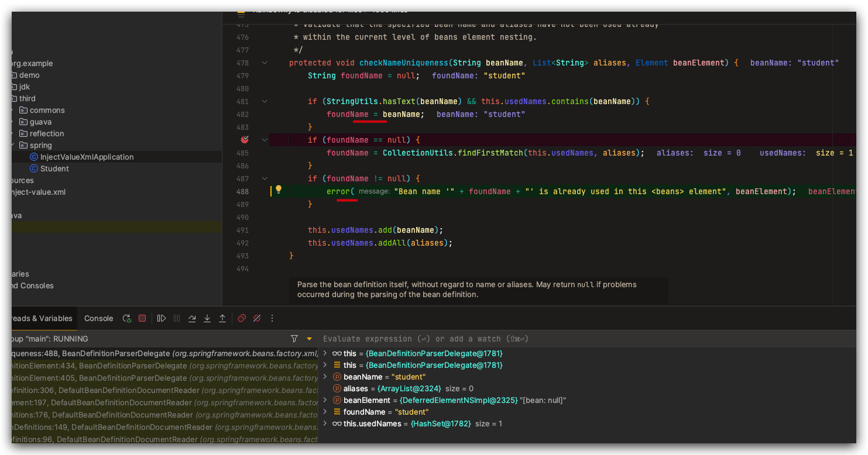The width and height of the screenshot is (868, 455).
Task: Click the Evaluate expression input field
Action: [x=468, y=339]
